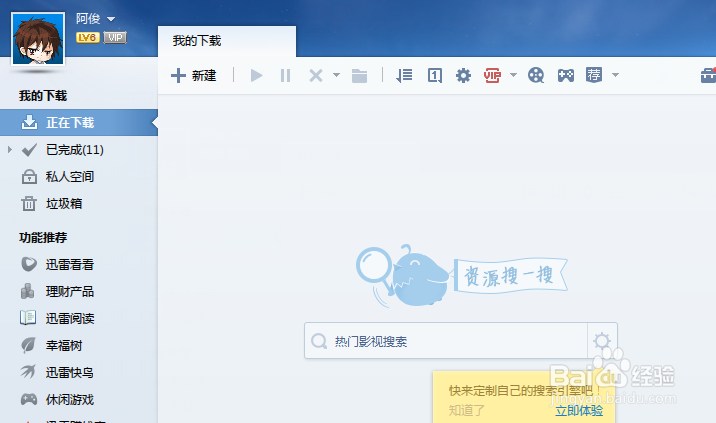Click the 荐 recommend toolbar icon
The image size is (716, 423).
tap(594, 75)
